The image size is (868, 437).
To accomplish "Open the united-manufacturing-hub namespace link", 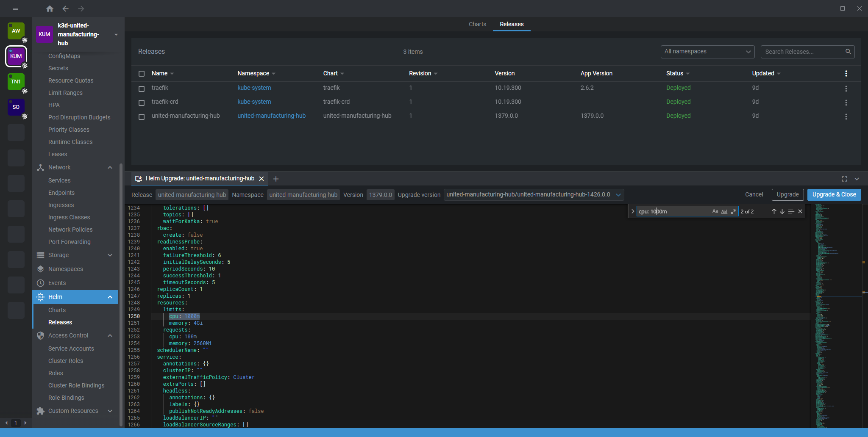I will pos(271,116).
